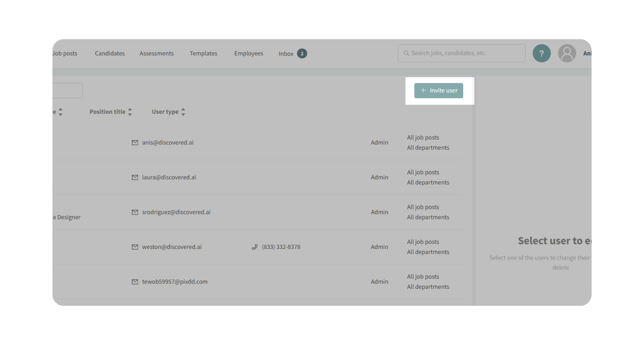The image size is (644, 345).
Task: Focus the search jobs, candidates field
Action: click(x=462, y=53)
